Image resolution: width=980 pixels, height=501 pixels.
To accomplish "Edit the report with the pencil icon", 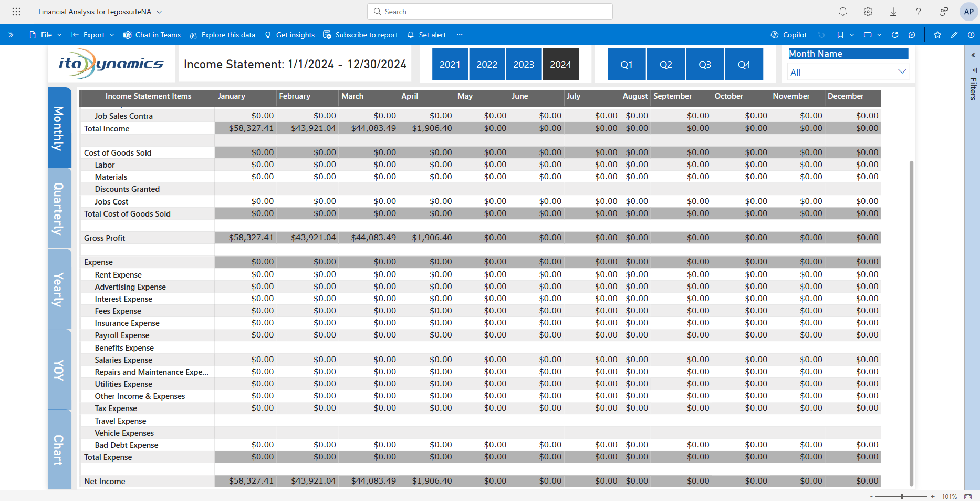I will pos(955,35).
